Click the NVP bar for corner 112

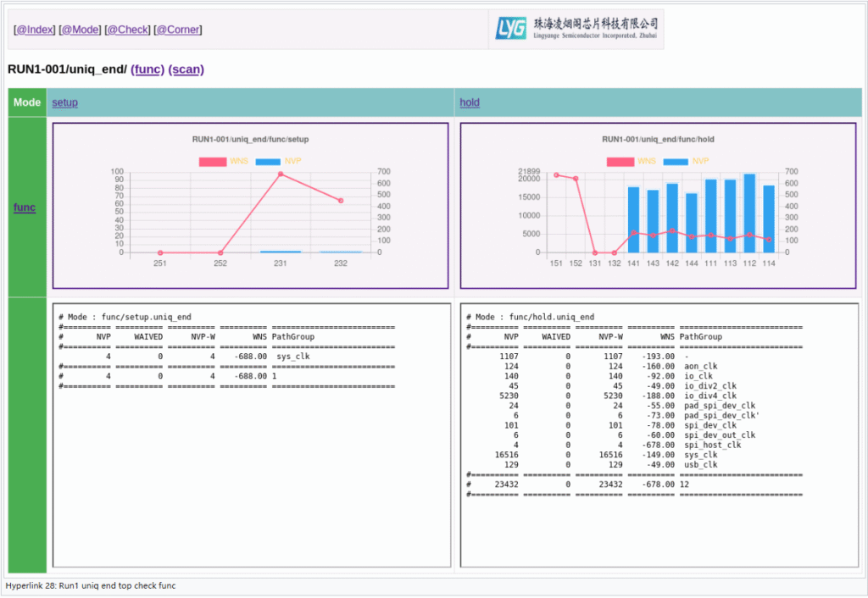click(x=749, y=213)
